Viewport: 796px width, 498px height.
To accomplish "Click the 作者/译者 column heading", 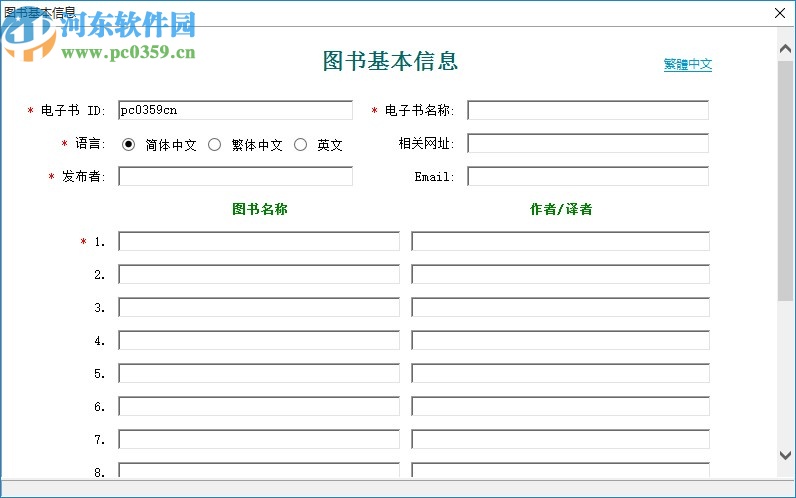I will pos(561,209).
